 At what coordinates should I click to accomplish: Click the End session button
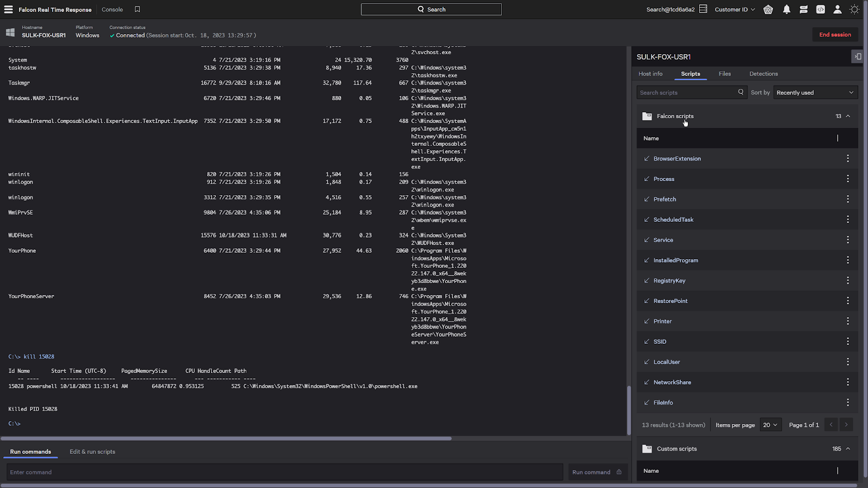tap(835, 35)
